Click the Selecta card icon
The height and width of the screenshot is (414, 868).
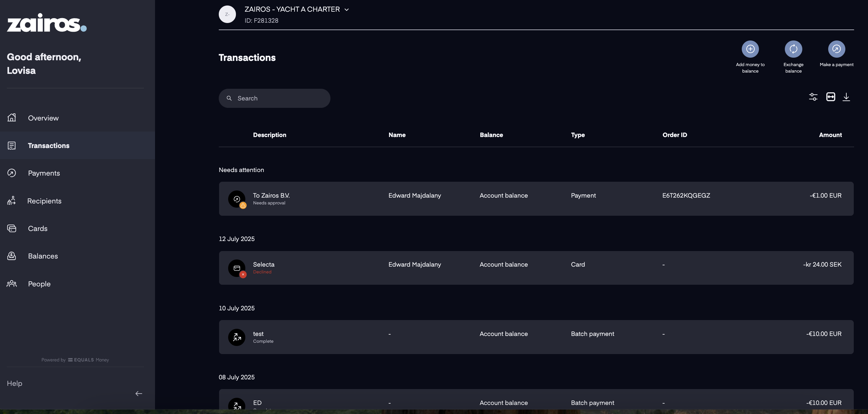pyautogui.click(x=237, y=268)
